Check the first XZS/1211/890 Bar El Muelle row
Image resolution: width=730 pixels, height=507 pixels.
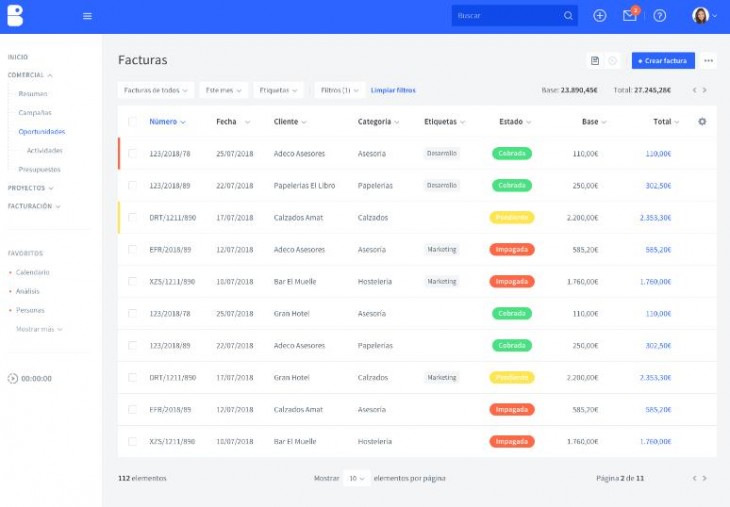132,281
